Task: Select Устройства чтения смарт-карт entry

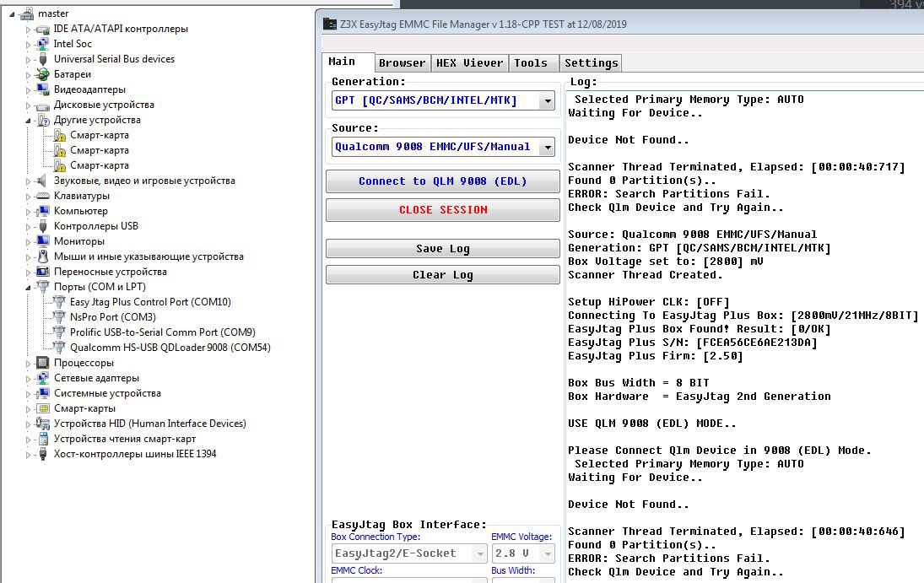Action: 124,440
